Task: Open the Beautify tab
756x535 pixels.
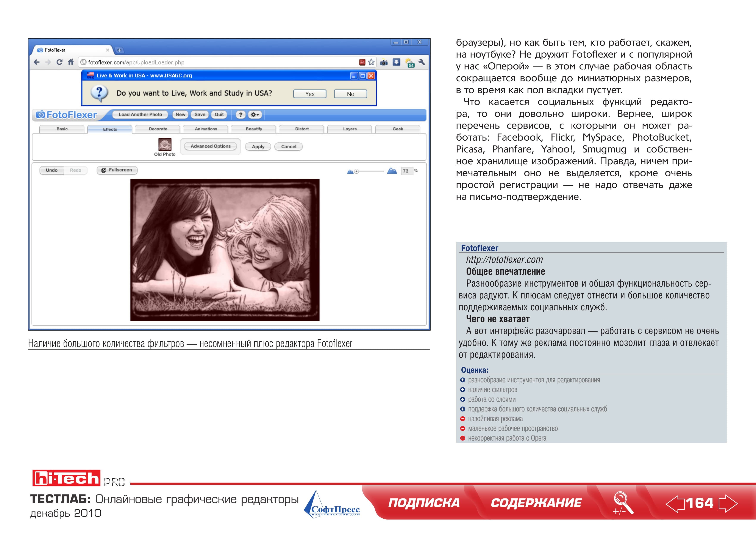Action: click(254, 129)
